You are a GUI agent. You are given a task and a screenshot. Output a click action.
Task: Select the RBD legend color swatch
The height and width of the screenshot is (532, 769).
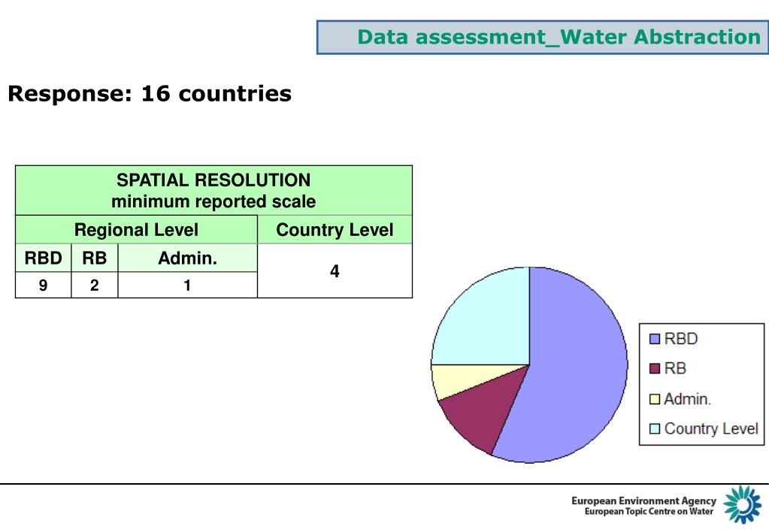pos(655,340)
